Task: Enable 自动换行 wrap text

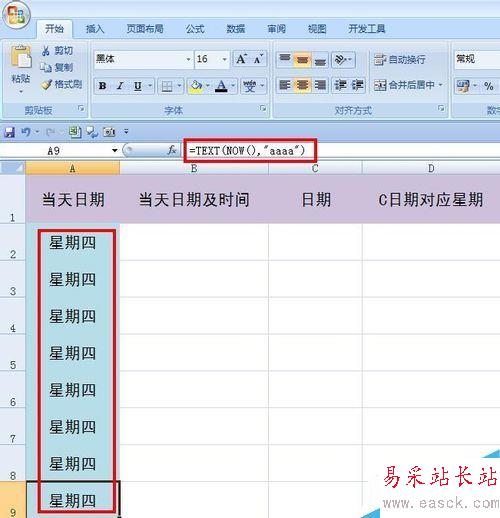Action: click(x=399, y=60)
